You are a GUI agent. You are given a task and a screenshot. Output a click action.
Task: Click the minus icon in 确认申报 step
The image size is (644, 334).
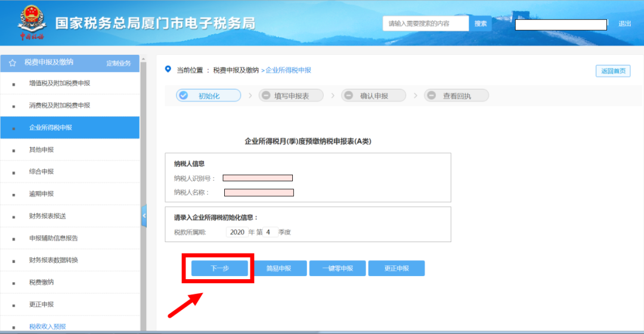click(x=349, y=95)
